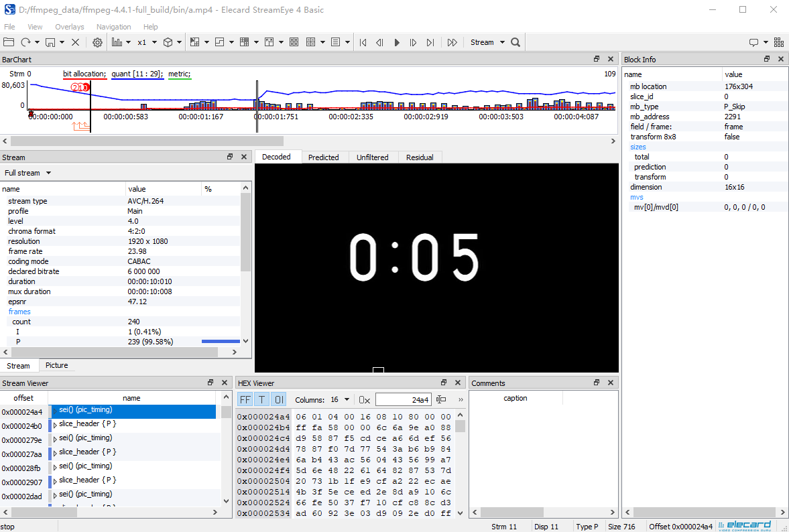
Task: Click the four-squares overlay icon
Action: [x=294, y=42]
